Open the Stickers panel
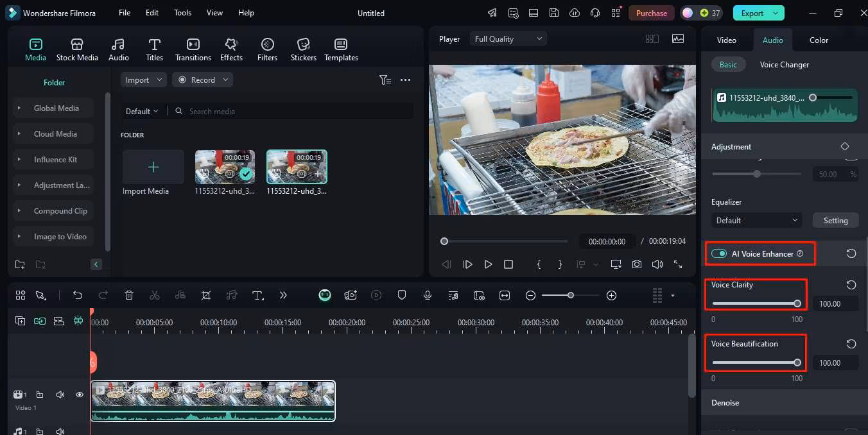 pos(303,49)
